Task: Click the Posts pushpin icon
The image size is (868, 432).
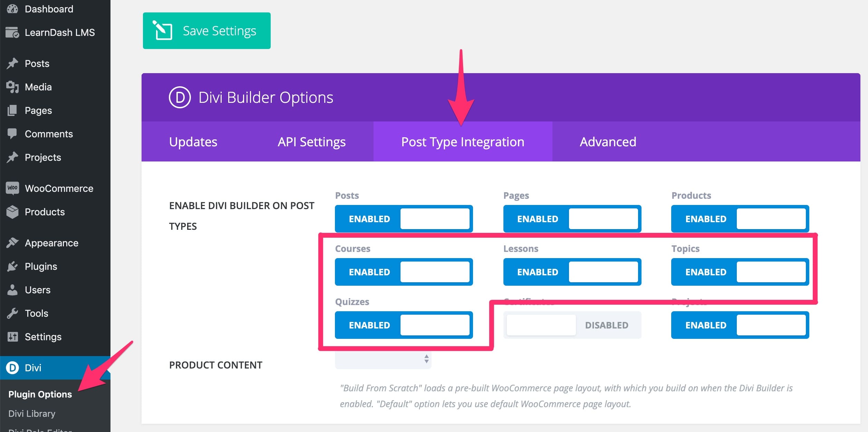Action: (12, 63)
